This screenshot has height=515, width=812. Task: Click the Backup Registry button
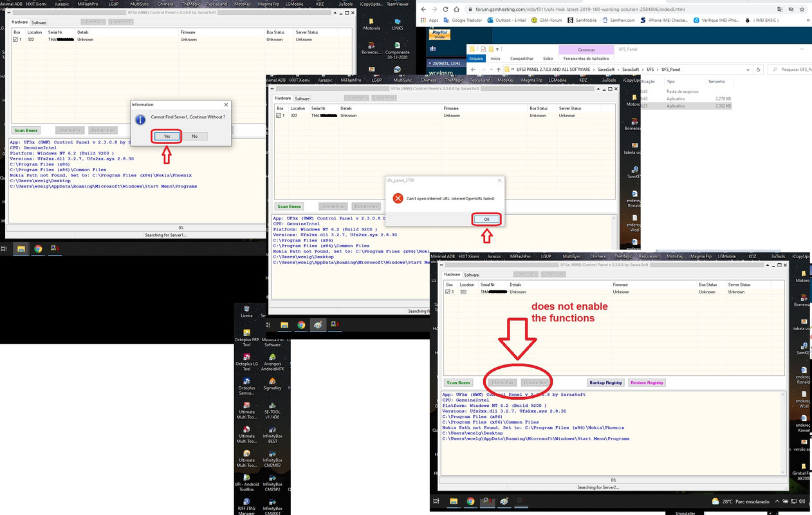coord(605,382)
